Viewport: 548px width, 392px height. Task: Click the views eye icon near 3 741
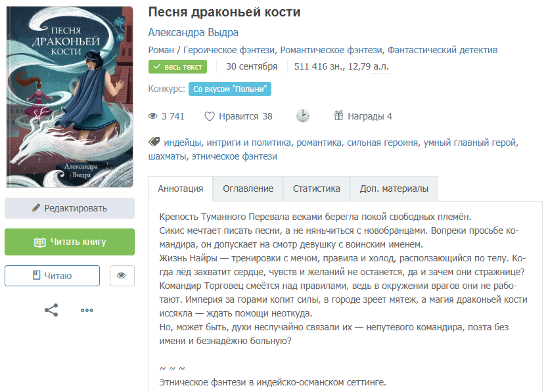click(152, 116)
